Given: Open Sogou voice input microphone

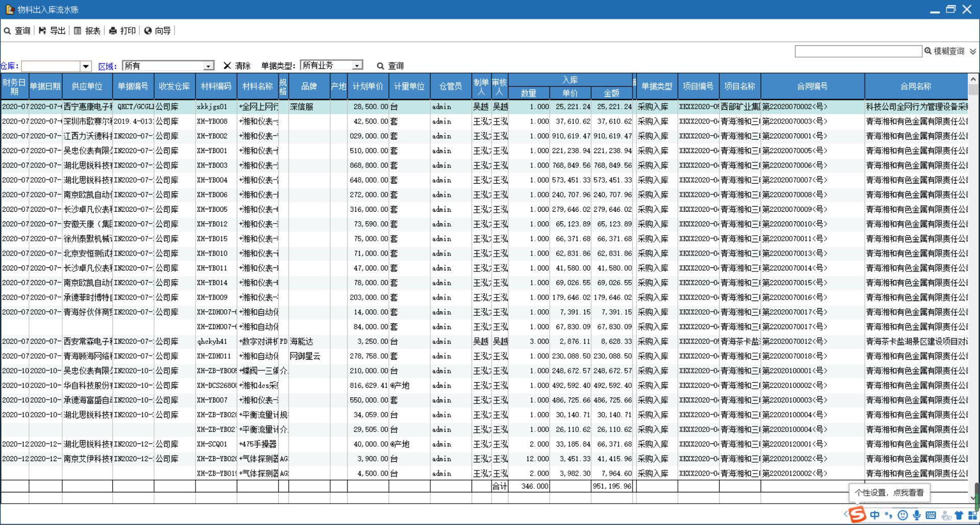Looking at the screenshot, I should click(917, 515).
